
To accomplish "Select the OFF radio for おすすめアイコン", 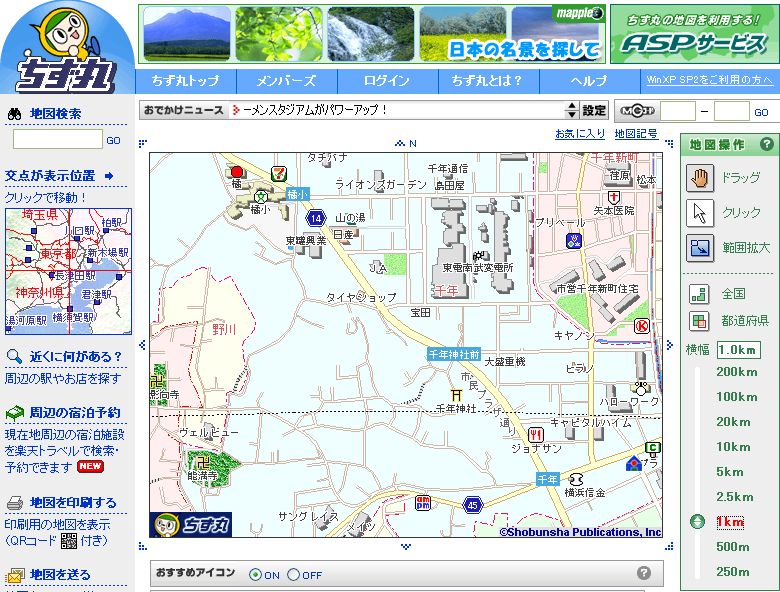I will point(293,574).
